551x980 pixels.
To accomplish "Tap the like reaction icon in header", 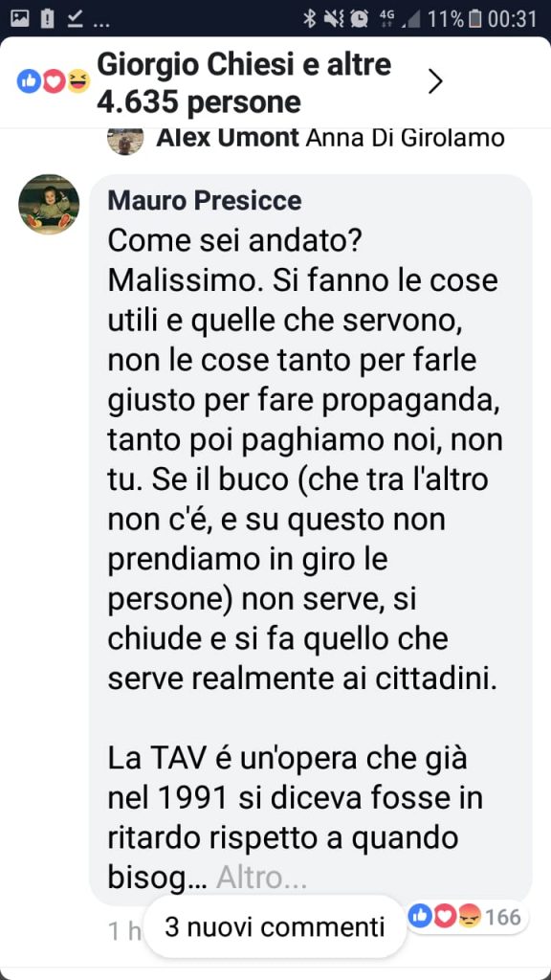I will point(29,82).
